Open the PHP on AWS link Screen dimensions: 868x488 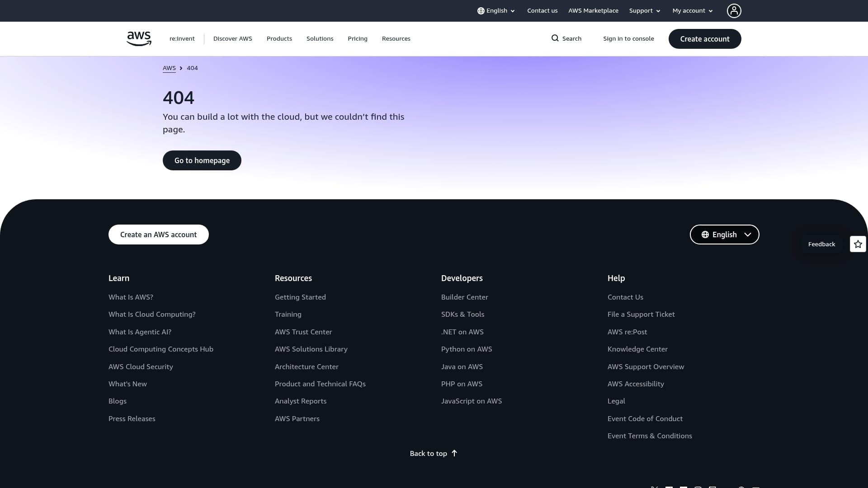click(462, 384)
